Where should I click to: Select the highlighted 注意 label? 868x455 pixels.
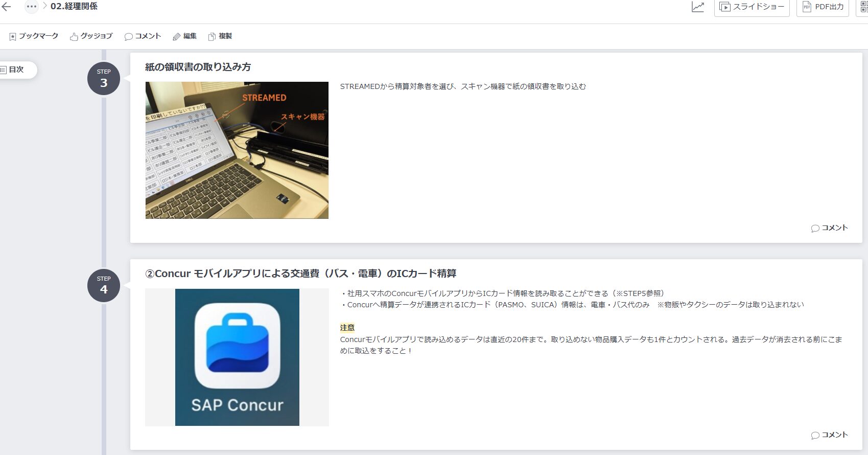pyautogui.click(x=347, y=328)
